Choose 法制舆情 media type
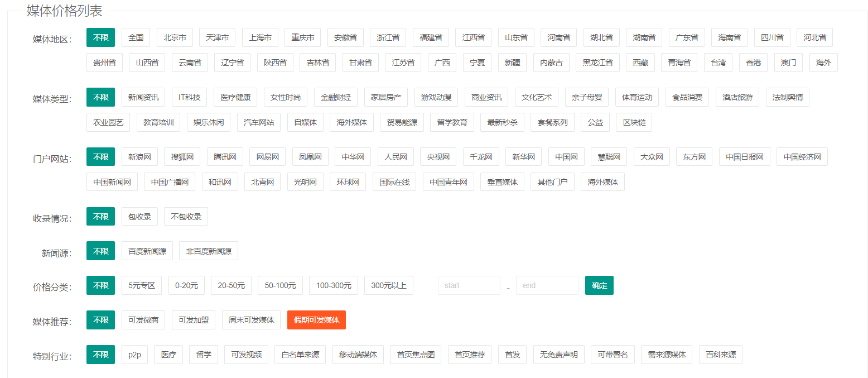 (788, 97)
